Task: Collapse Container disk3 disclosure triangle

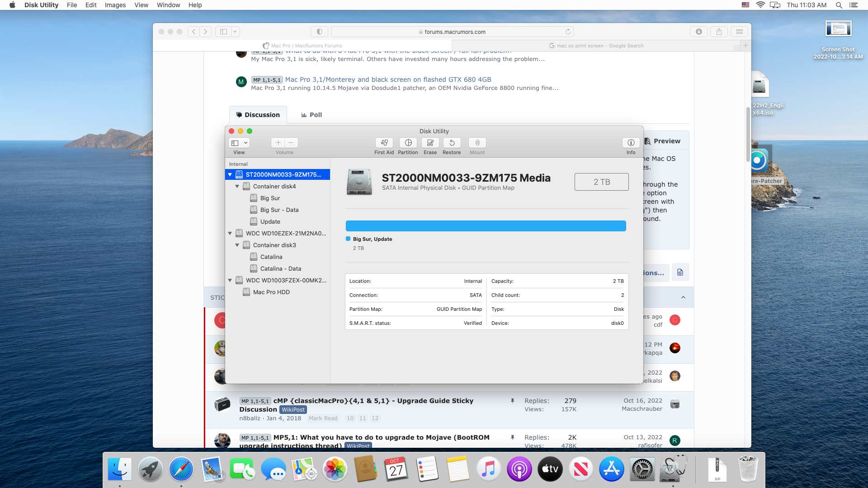Action: tap(237, 245)
